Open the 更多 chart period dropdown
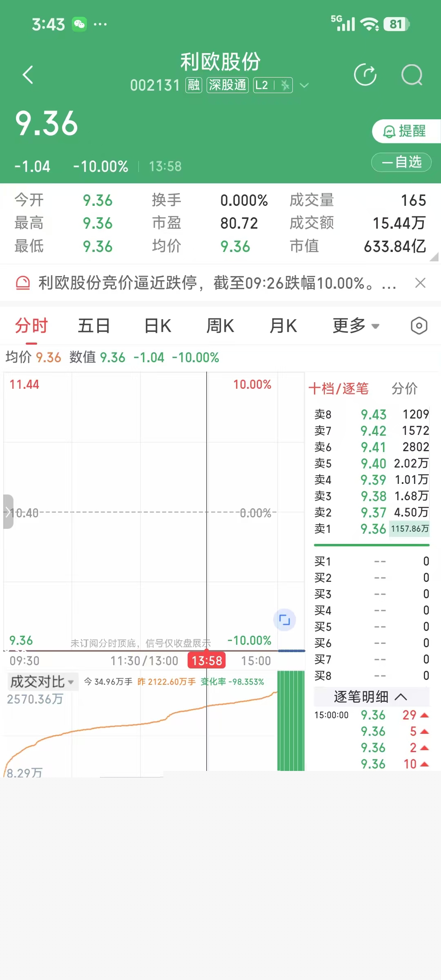Screen dimensions: 441x980 pos(356,326)
